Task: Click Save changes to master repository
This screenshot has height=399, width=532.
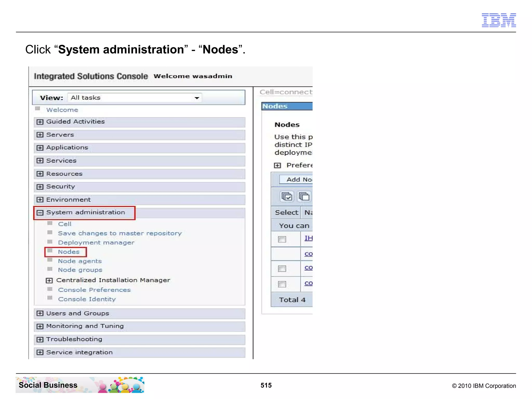Action: 120,233
